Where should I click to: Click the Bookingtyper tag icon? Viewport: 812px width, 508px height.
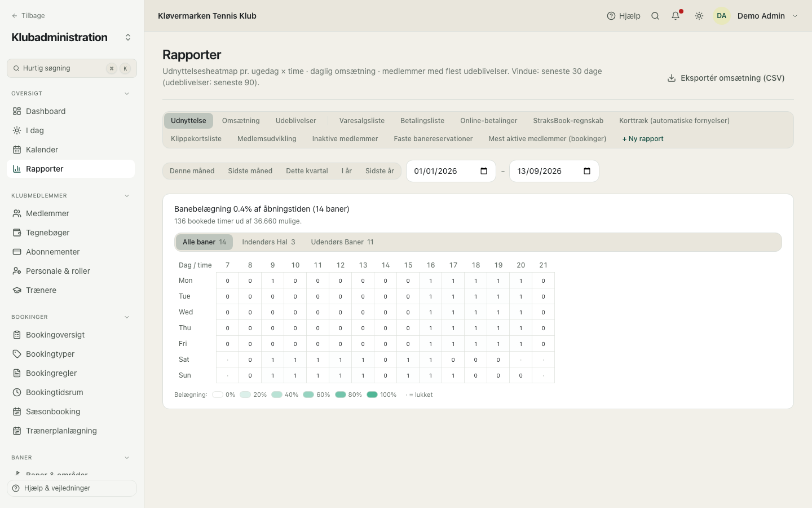(x=17, y=354)
